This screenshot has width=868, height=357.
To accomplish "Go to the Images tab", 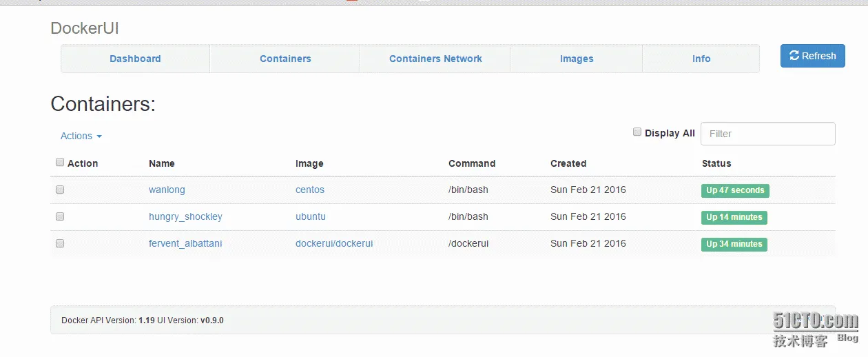I will tap(577, 59).
